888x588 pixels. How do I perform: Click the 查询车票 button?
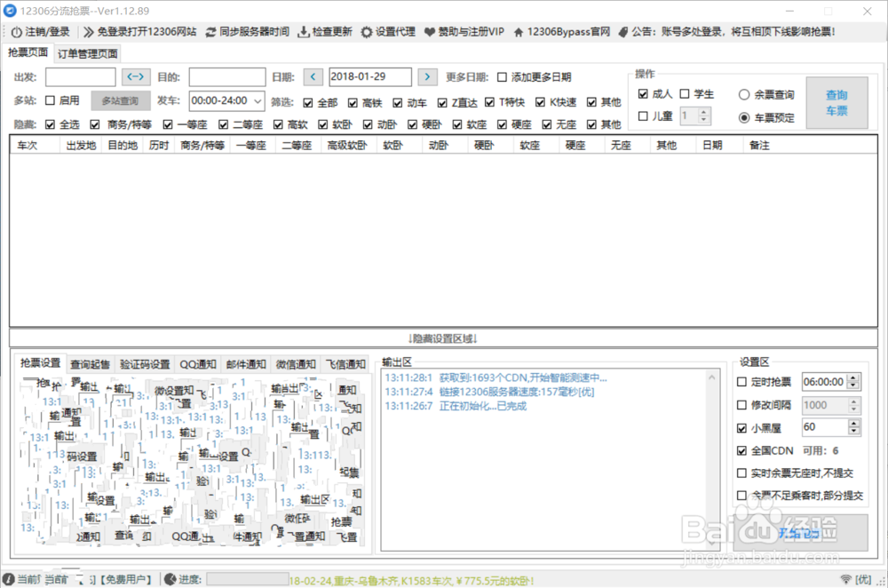tap(837, 102)
